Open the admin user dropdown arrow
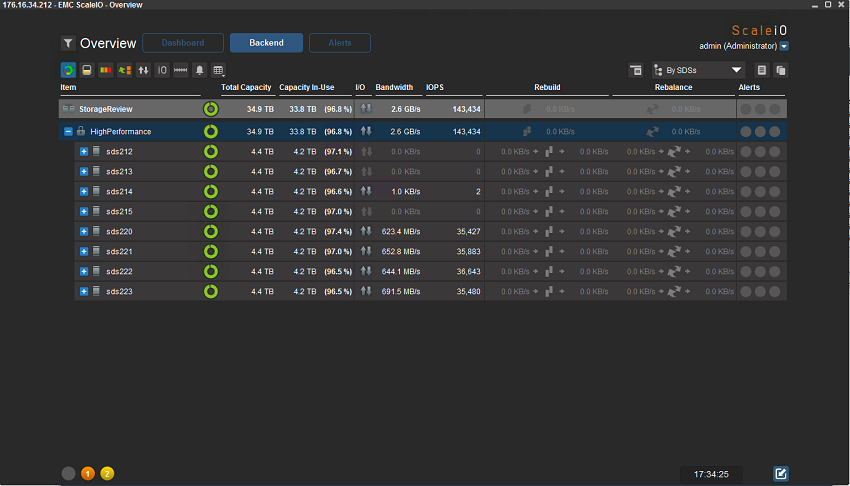Image resolution: width=850 pixels, height=486 pixels. pyautogui.click(x=784, y=46)
